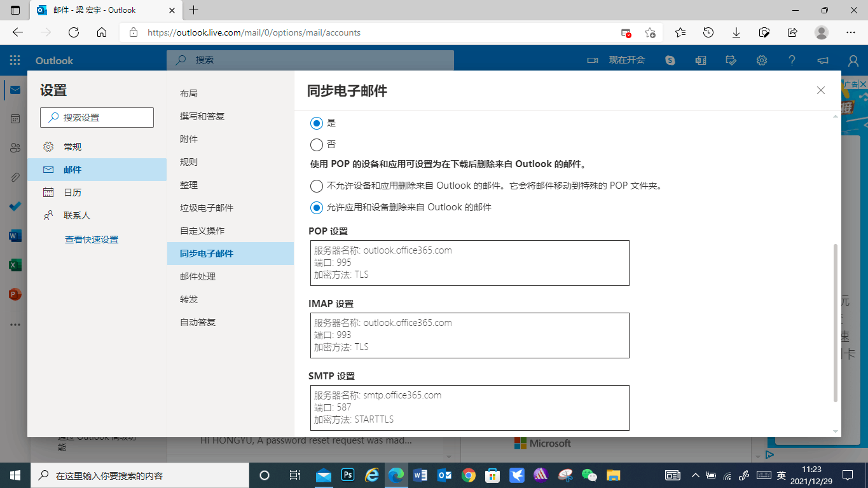Image resolution: width=868 pixels, height=488 pixels.
Task: Open the People icon in the left sidebar
Action: click(x=14, y=147)
